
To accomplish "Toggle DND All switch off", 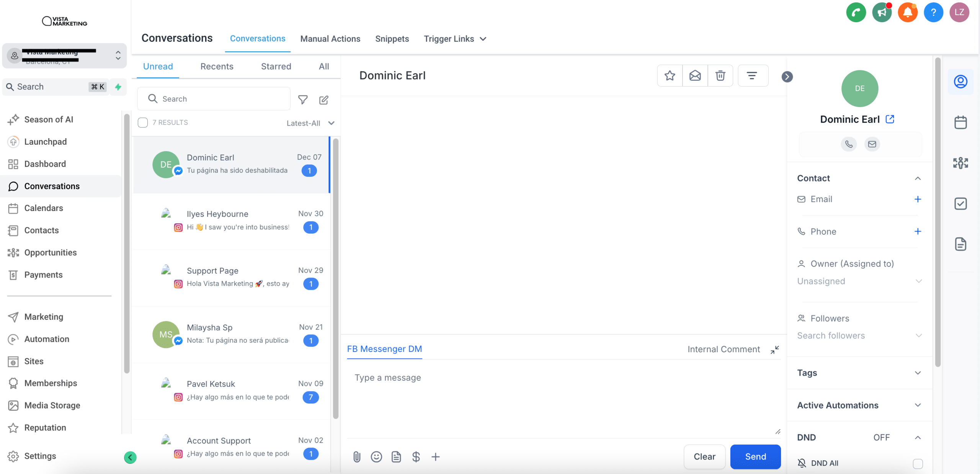I will click(x=918, y=463).
